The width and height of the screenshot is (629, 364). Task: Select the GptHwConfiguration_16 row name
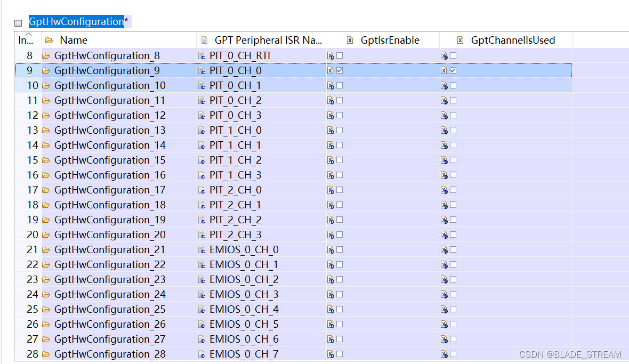coord(110,175)
